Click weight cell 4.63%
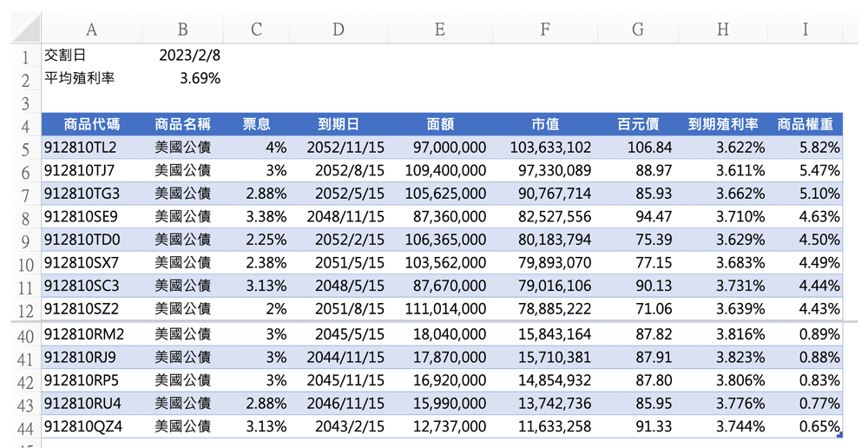 [806, 216]
